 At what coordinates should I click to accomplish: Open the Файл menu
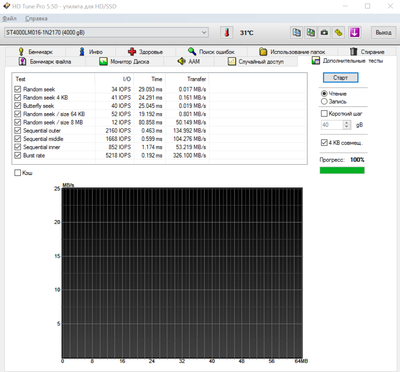[x=9, y=19]
